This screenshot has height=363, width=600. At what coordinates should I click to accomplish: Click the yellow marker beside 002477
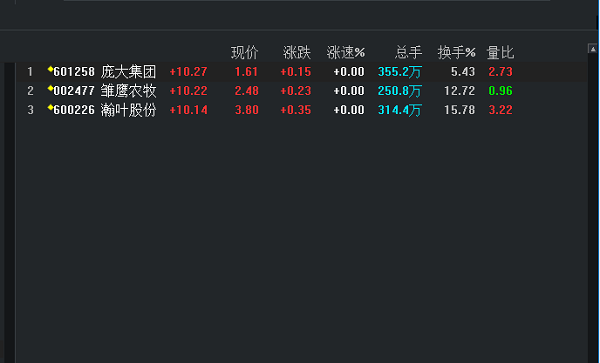click(50, 88)
